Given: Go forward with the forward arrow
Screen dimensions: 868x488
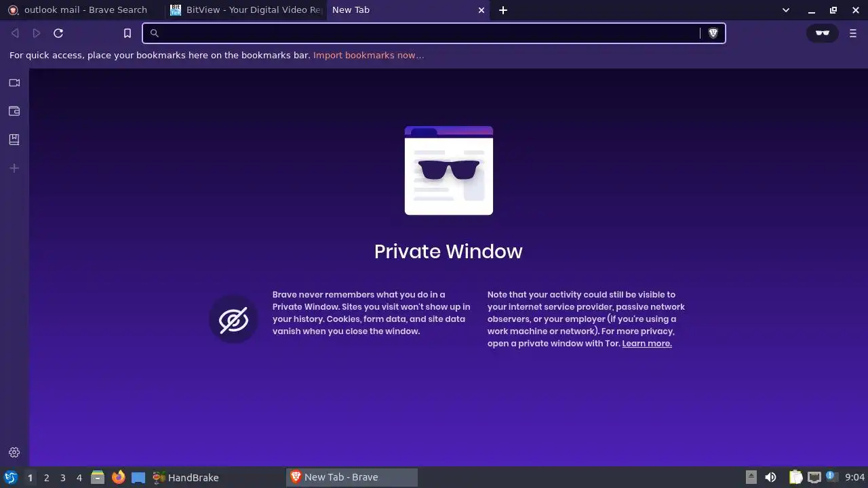Looking at the screenshot, I should pyautogui.click(x=37, y=33).
